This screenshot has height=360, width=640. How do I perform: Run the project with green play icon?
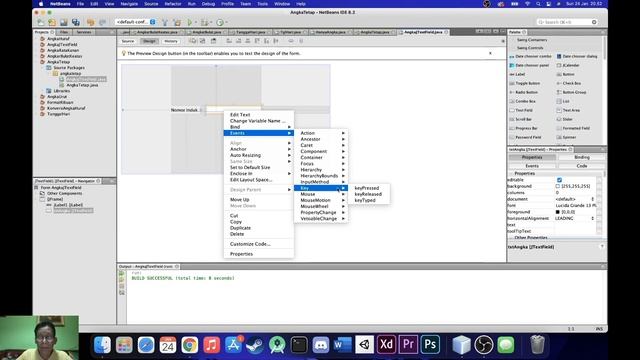pos(190,22)
